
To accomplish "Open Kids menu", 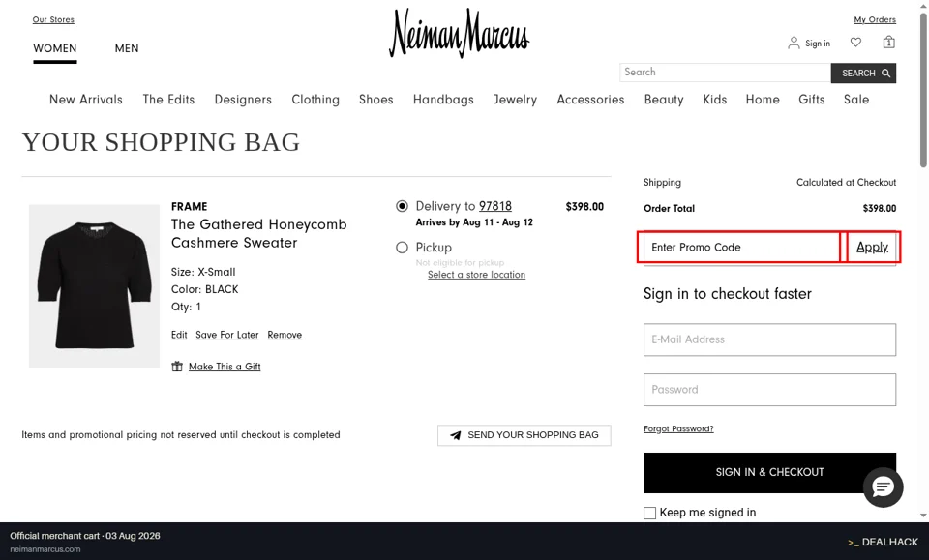I will (715, 100).
